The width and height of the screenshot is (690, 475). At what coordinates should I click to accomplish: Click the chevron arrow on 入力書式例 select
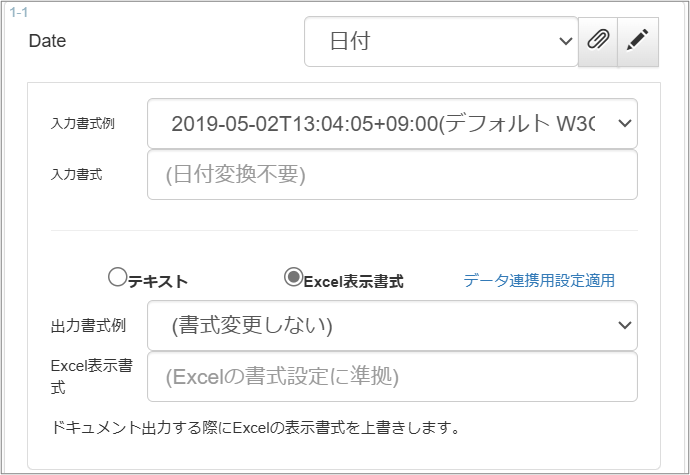pyautogui.click(x=625, y=123)
